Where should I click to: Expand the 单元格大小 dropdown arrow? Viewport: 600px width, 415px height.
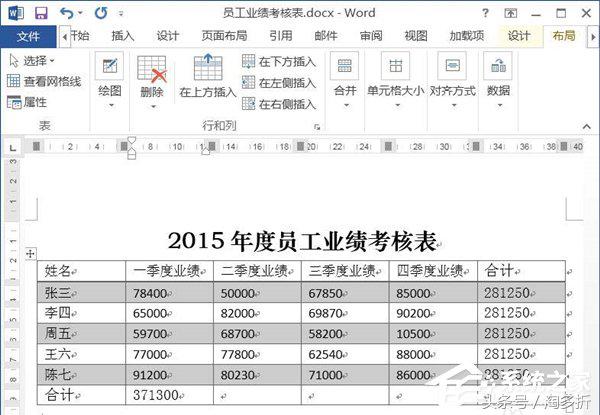coord(397,105)
